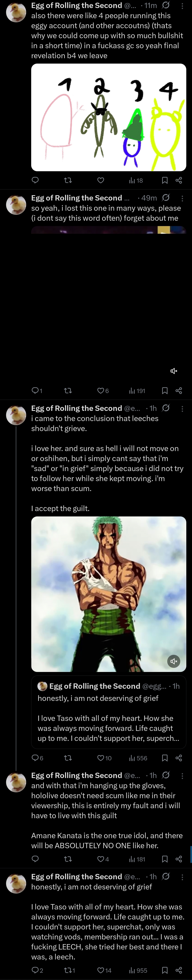The height and width of the screenshot is (980, 192).
Task: Open the hand-drawn four characters image
Action: coord(108,117)
